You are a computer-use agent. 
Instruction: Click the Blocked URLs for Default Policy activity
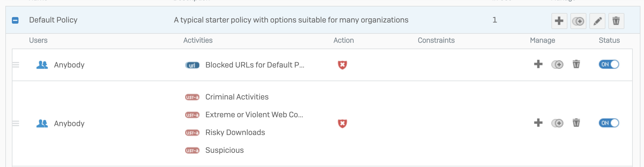(x=254, y=65)
